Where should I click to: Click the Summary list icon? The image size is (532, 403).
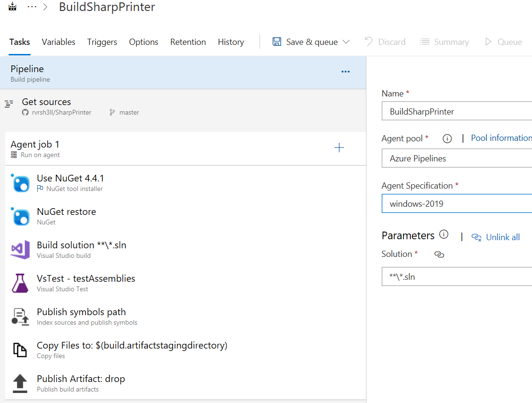[x=425, y=42]
